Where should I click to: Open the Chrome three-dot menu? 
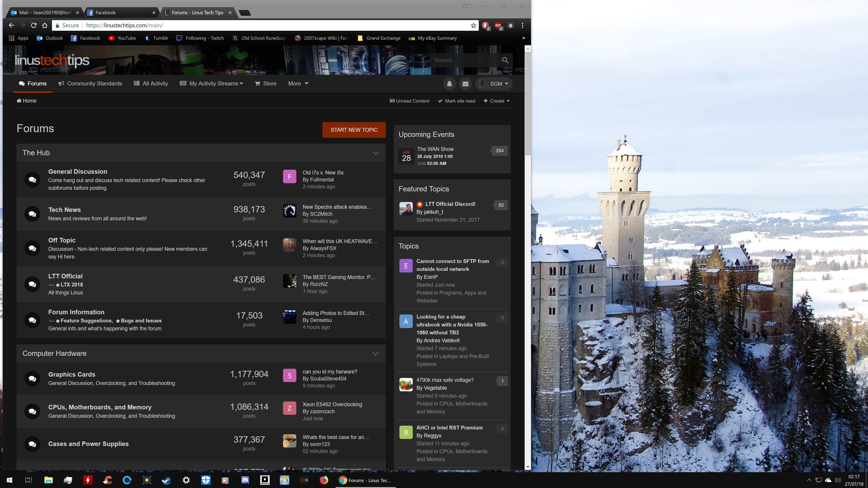[523, 25]
